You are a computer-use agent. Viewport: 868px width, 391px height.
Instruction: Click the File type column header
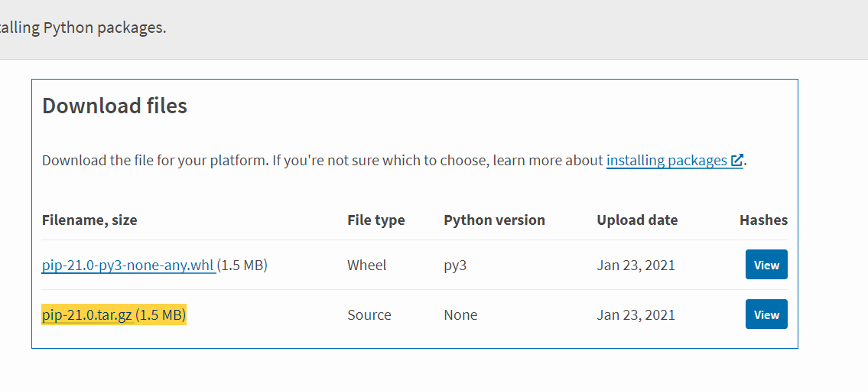pyautogui.click(x=376, y=220)
